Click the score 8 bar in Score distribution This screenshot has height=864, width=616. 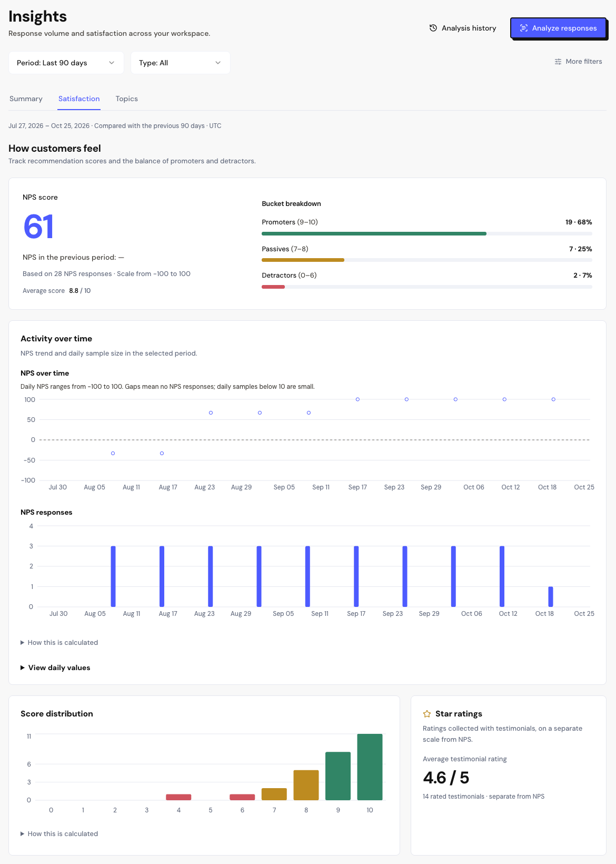click(x=306, y=785)
